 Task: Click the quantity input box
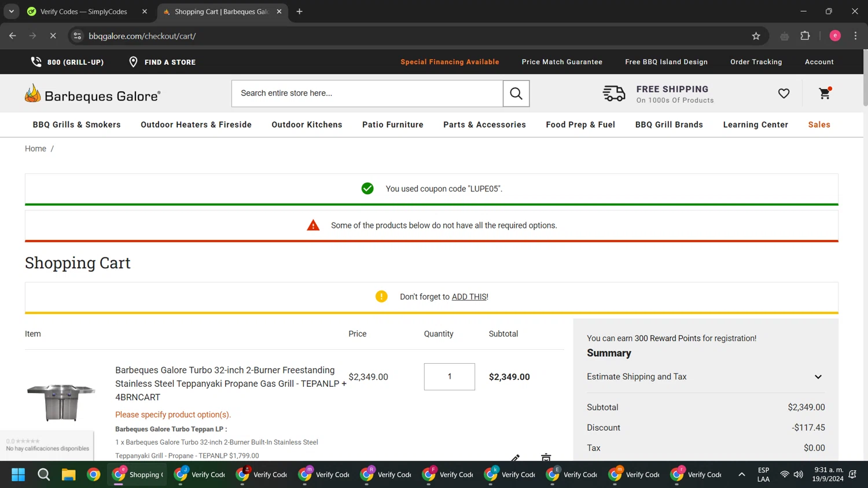(450, 377)
